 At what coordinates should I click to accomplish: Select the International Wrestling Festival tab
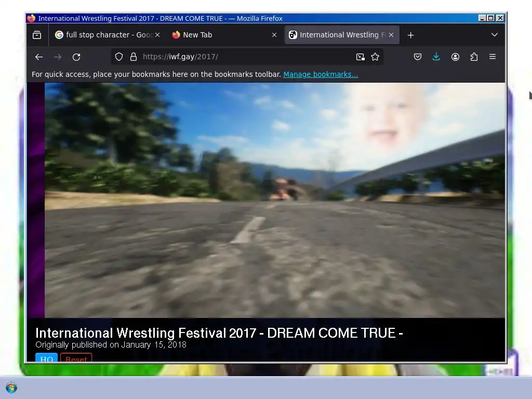pos(342,35)
